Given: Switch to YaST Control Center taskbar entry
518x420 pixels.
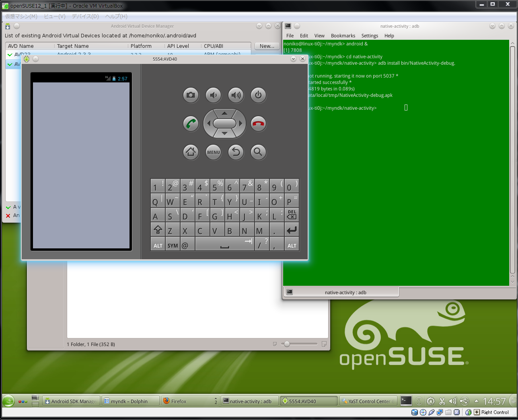Looking at the screenshot, I should click(368, 401).
